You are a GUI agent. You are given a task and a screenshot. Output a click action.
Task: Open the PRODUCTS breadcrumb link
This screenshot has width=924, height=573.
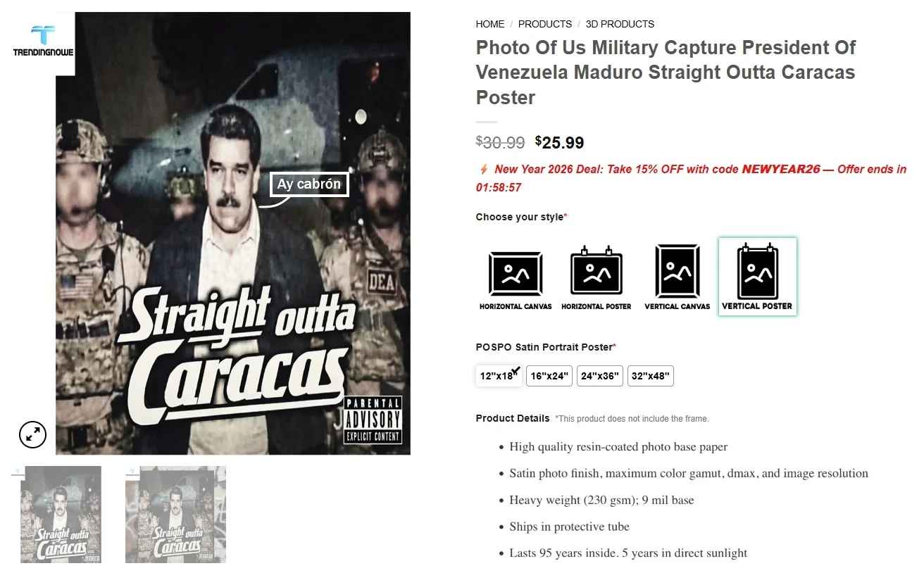click(545, 24)
